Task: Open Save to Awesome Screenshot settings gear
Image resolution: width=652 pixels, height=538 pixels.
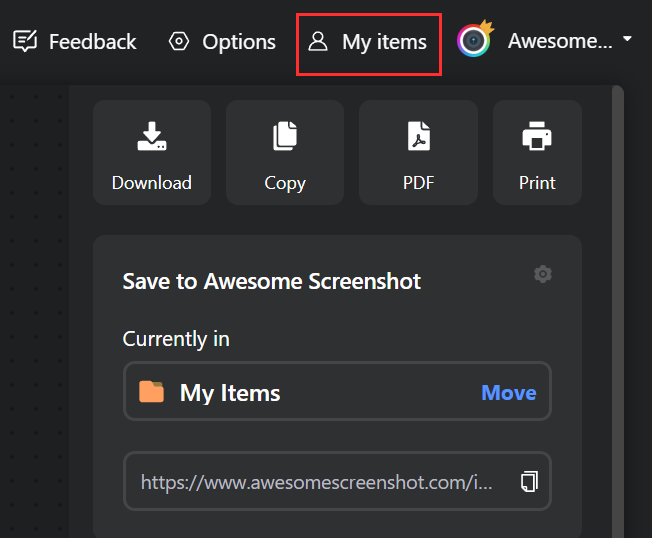Action: [x=543, y=274]
